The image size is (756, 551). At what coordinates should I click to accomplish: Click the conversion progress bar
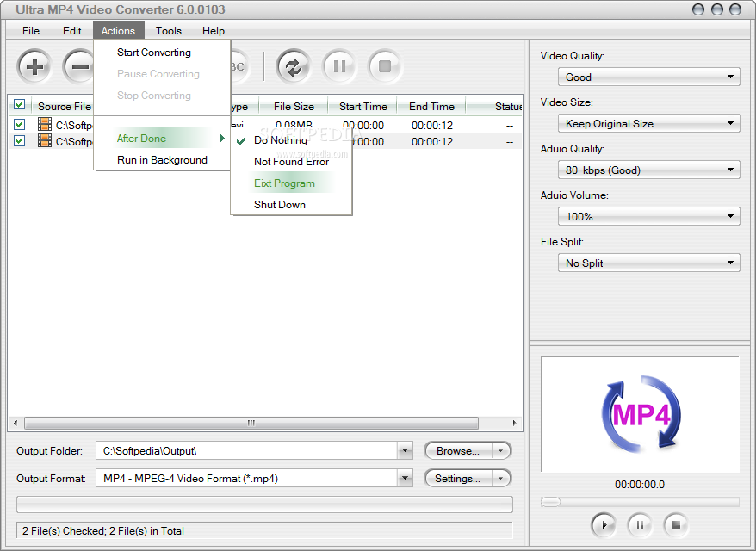tap(264, 505)
